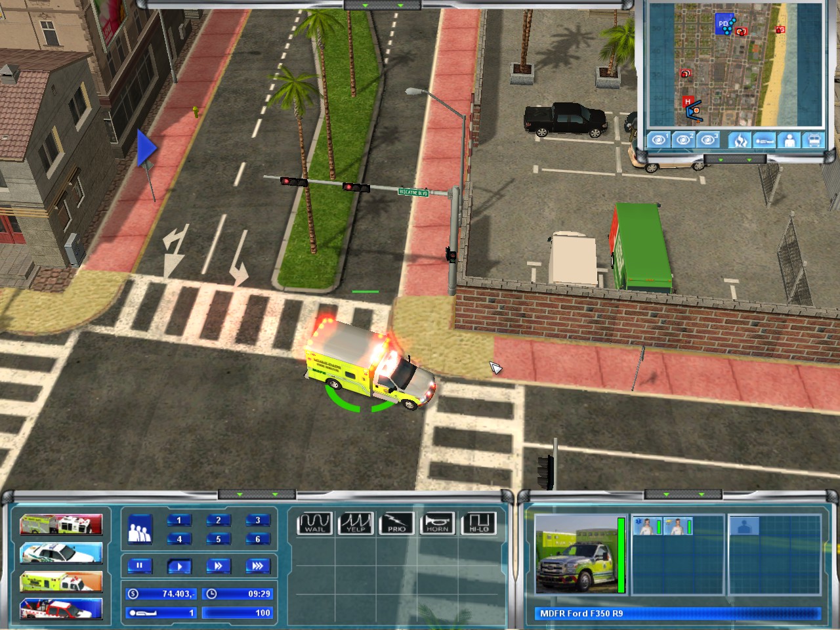Screen dimensions: 840x630
Task: Open the police vehicles menu
Action: click(60, 553)
